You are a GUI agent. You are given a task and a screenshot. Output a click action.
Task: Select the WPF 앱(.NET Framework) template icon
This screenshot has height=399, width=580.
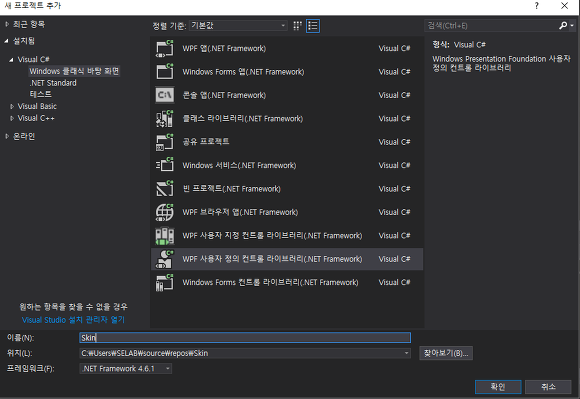(x=165, y=48)
